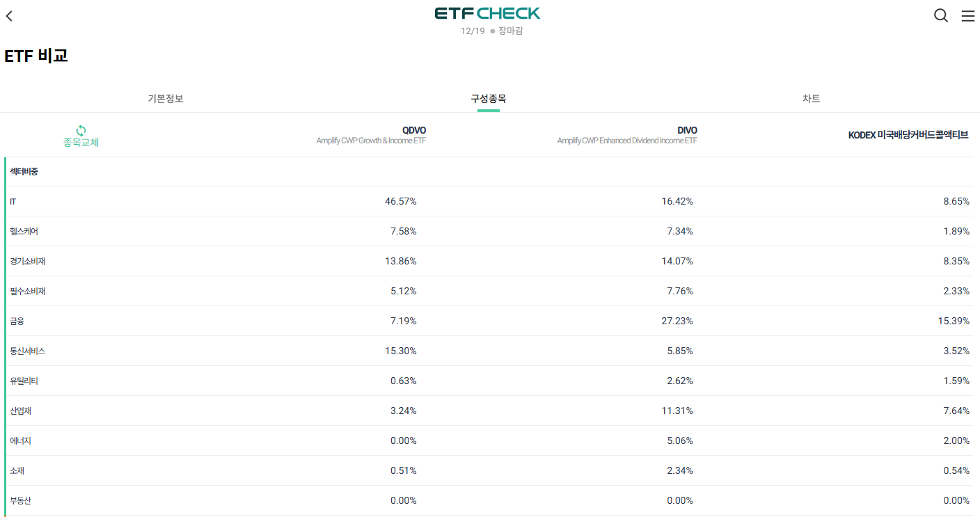The image size is (980, 517).
Task: Open the DIVO column header
Action: (x=686, y=130)
